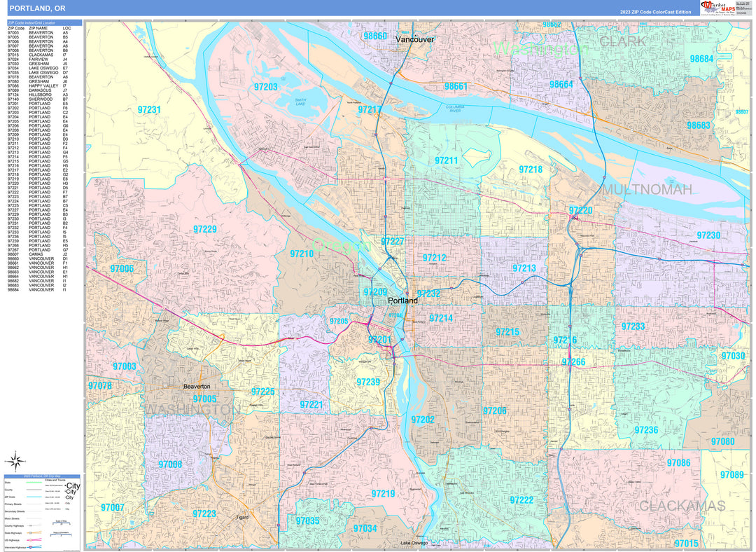Viewport: 756px width, 552px height.
Task: Click the 97231 ZIP region label
Action: [x=149, y=110]
